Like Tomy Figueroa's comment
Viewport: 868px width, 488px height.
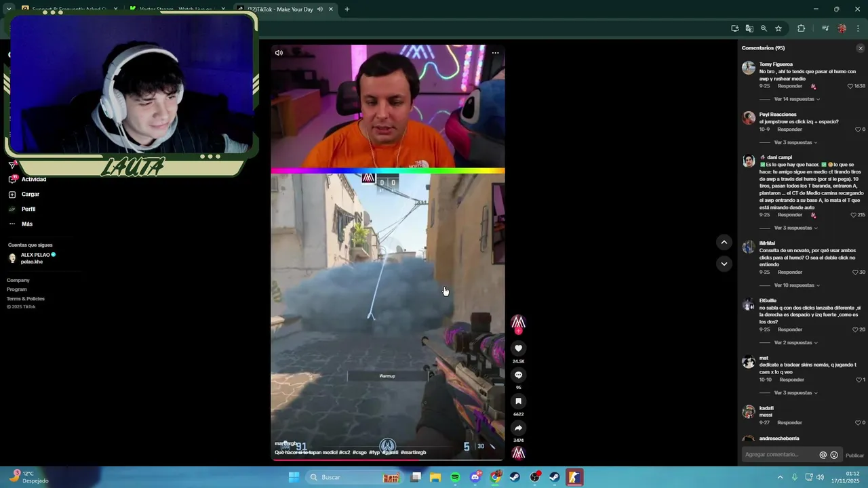(x=850, y=86)
